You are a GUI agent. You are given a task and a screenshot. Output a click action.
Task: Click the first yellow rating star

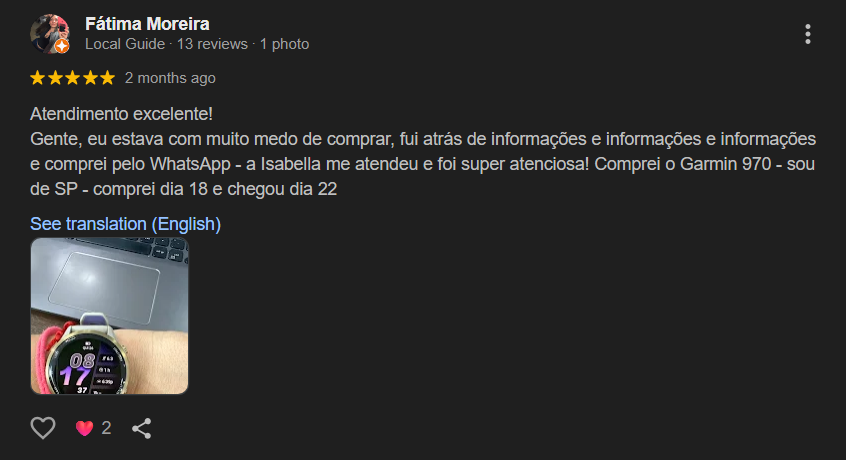pyautogui.click(x=38, y=78)
